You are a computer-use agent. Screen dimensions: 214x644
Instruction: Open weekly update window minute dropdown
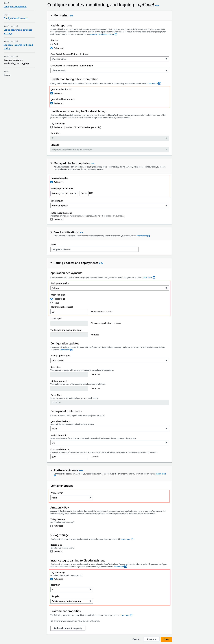[x=84, y=193]
